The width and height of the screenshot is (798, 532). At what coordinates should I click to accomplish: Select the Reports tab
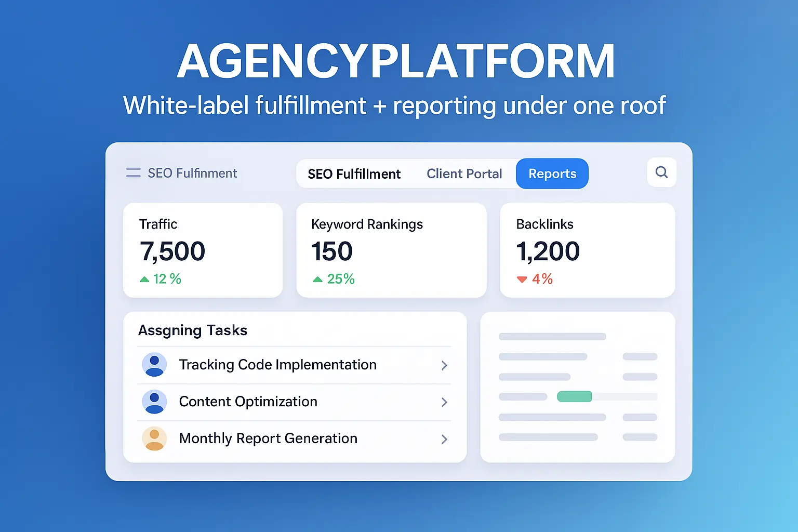[552, 174]
